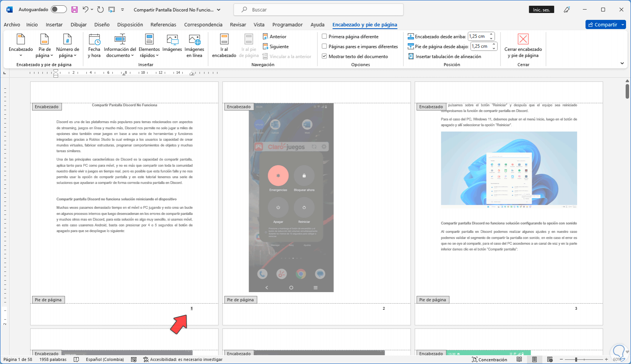
Task: Insert Imágenes en línea
Action: (x=194, y=45)
